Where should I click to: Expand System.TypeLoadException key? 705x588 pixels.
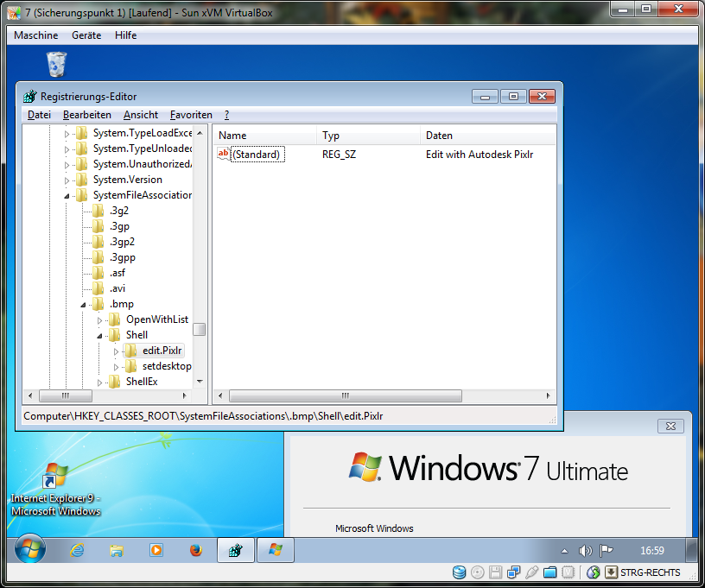(x=67, y=134)
